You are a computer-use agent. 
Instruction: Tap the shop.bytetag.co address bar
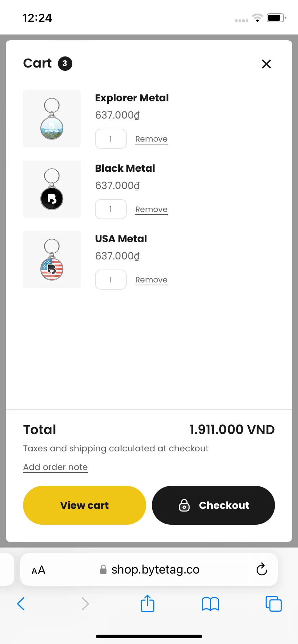point(149,570)
